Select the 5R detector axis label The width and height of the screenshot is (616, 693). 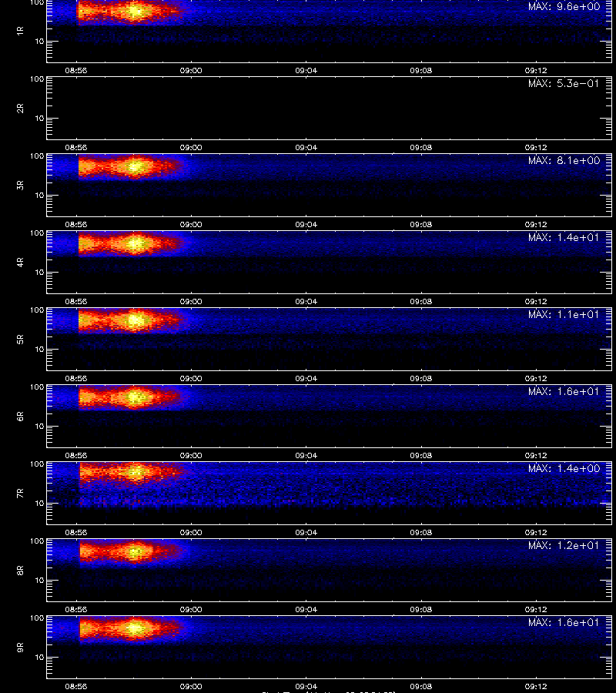coord(20,339)
